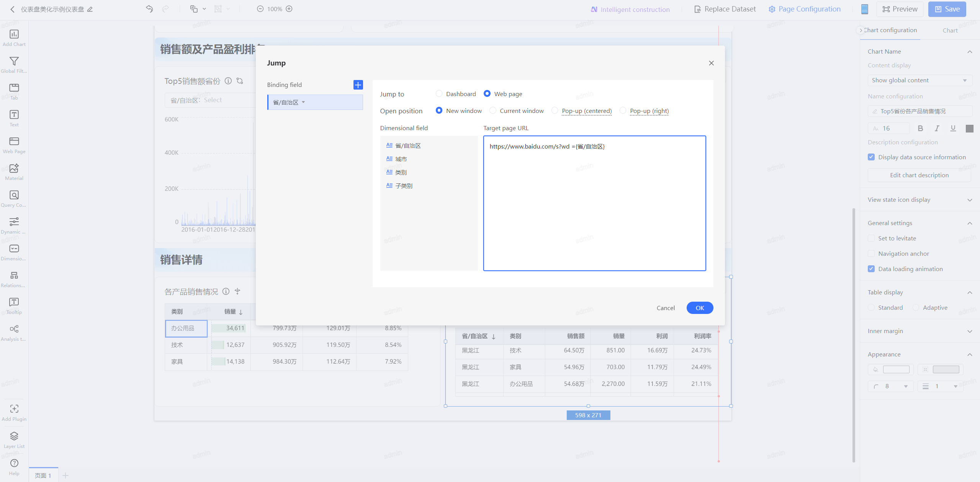Screen dimensions: 980x482
Task: Enable Navigation anchor checkbox
Action: [x=871, y=253]
